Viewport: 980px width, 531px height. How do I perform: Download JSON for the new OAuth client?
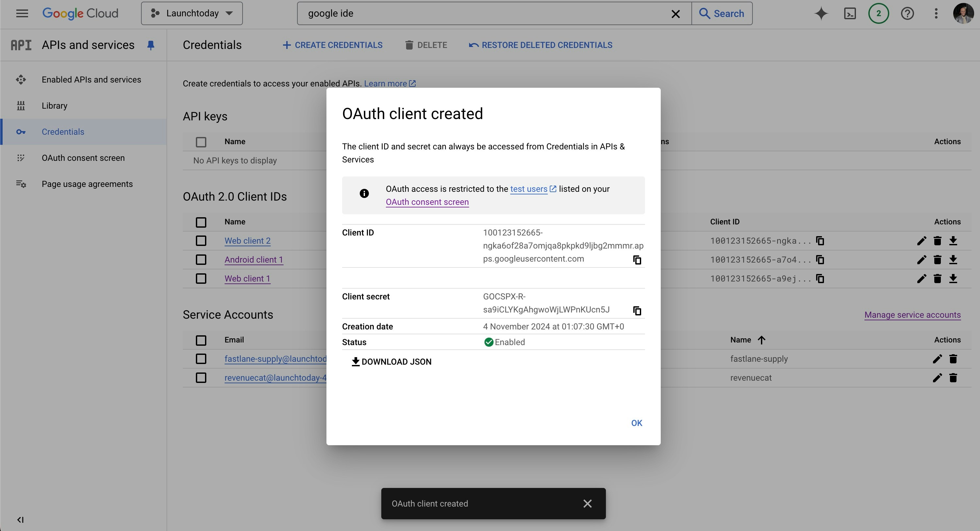[391, 361]
